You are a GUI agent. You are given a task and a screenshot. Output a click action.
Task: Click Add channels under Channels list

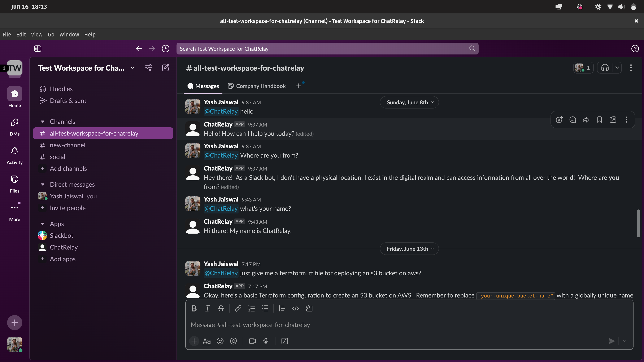click(x=68, y=168)
